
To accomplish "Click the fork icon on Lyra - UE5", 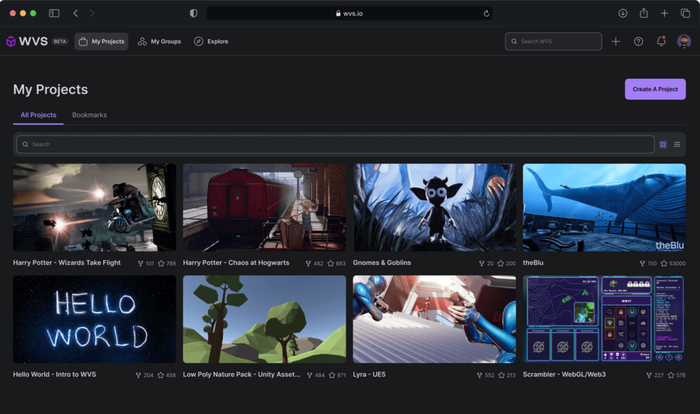I will click(x=479, y=375).
